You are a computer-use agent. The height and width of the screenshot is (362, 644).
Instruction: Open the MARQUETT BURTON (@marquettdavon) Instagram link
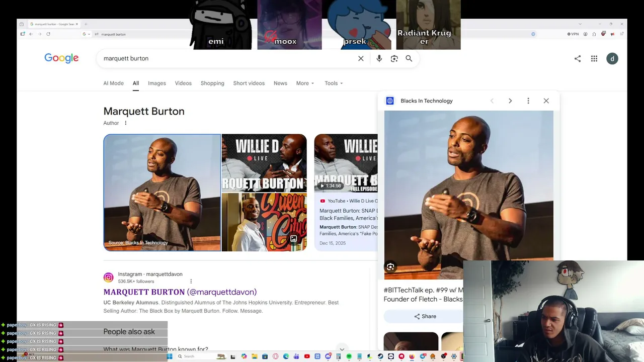[x=180, y=292]
